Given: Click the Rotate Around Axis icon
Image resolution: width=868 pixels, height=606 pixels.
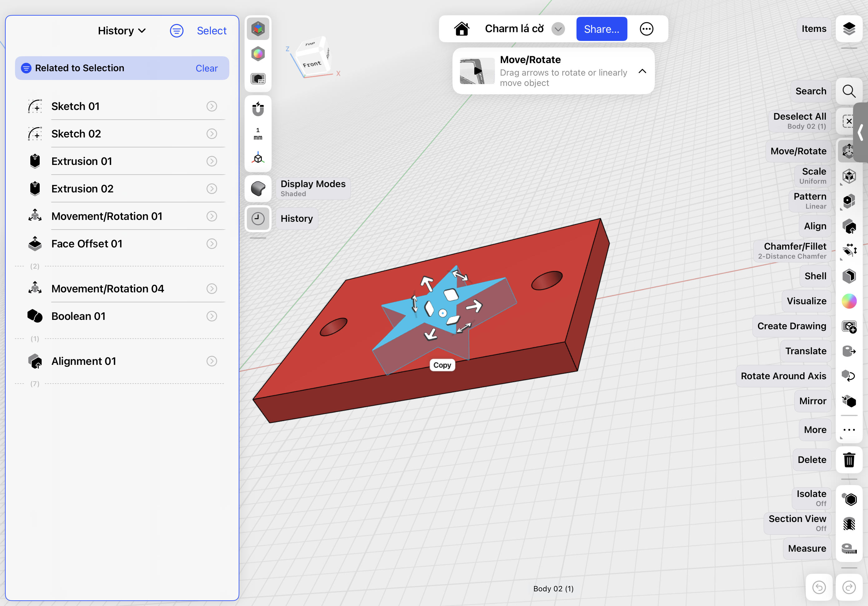Looking at the screenshot, I should (849, 376).
